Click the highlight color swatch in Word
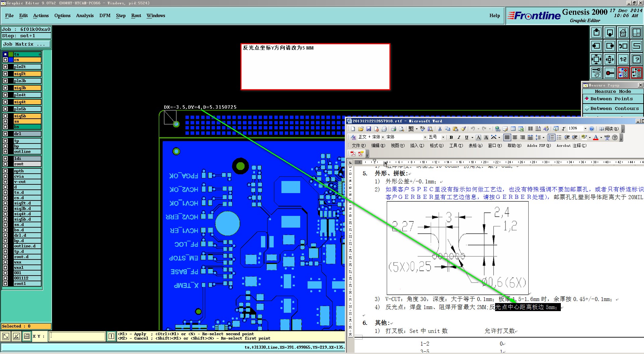The image size is (644, 354). coord(584,137)
